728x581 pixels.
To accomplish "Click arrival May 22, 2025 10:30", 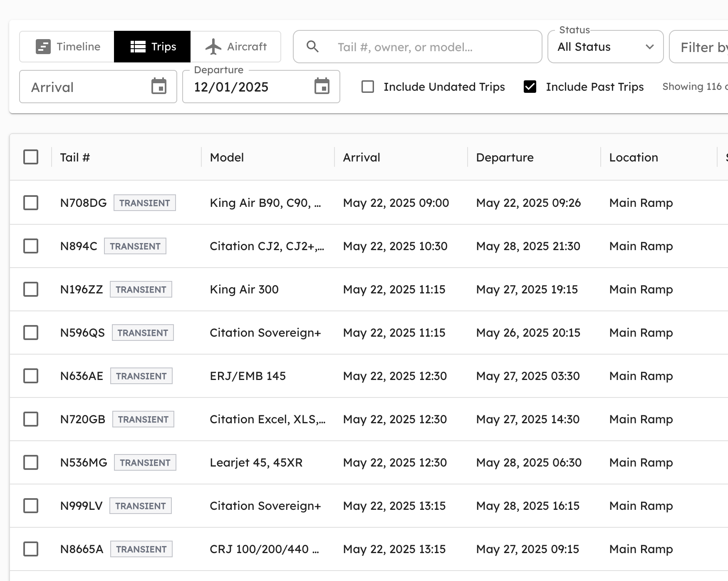I will [x=395, y=246].
